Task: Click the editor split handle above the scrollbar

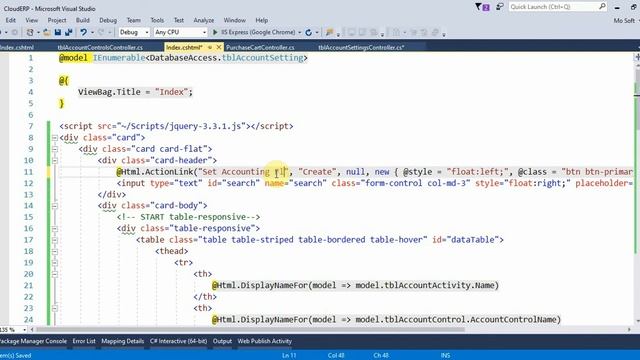Action: (x=637, y=57)
